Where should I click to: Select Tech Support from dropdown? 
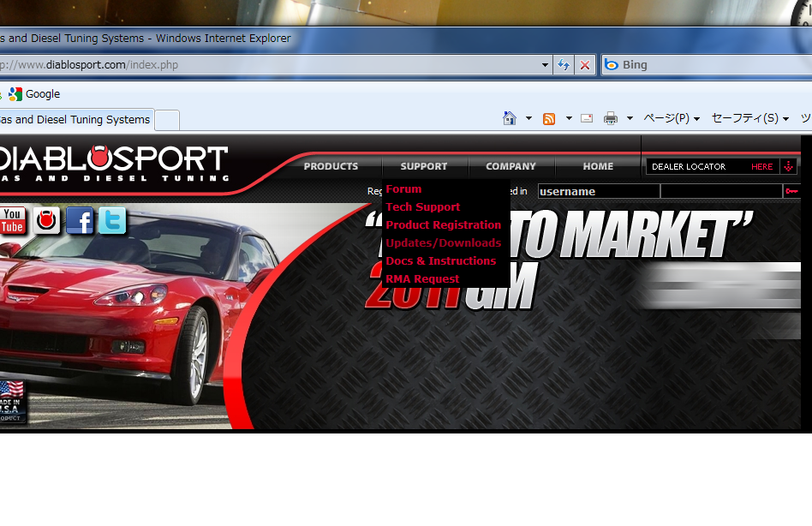(423, 207)
